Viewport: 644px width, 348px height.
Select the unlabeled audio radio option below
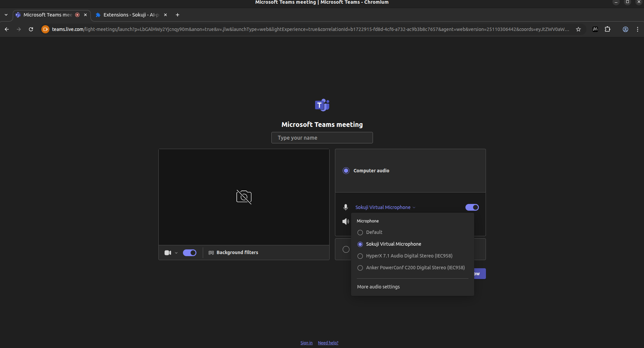click(346, 249)
